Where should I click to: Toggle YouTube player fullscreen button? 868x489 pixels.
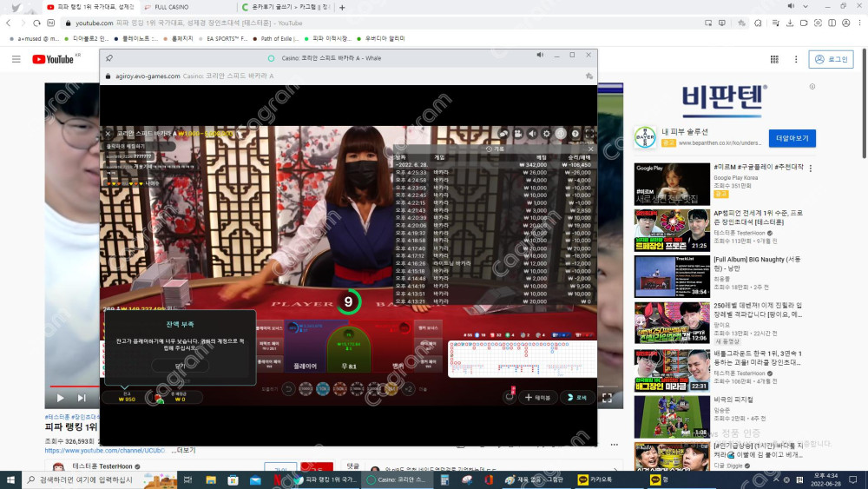608,398
